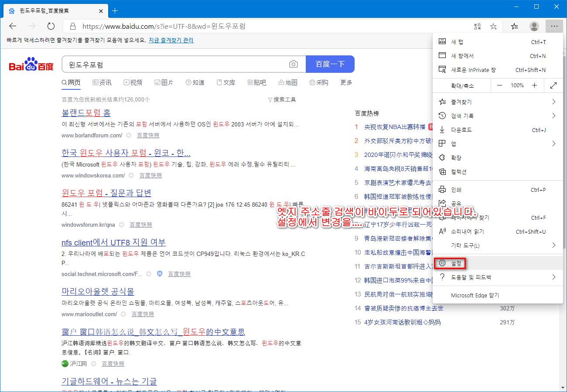Zoom out with the minus button
The image size is (567, 392).
499,85
